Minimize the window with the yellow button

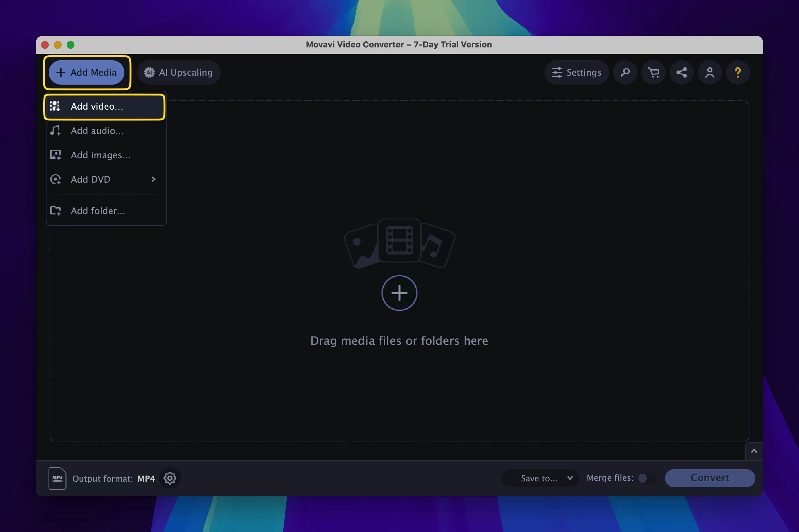pyautogui.click(x=58, y=45)
